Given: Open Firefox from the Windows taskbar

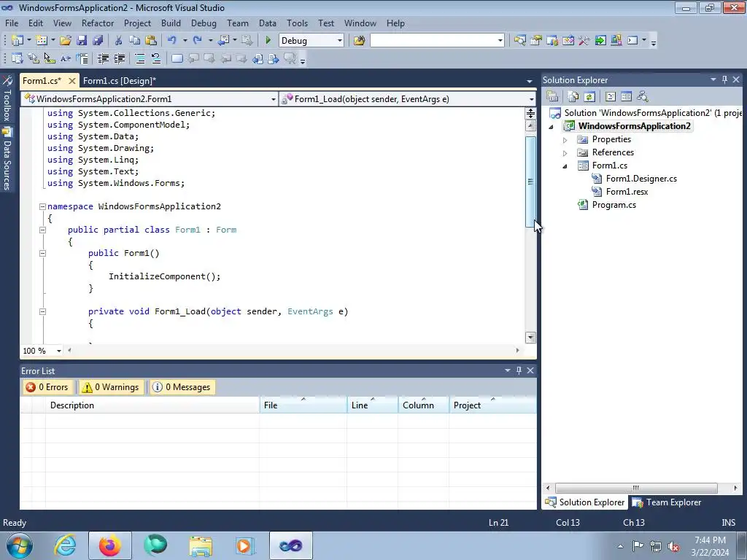Looking at the screenshot, I should 110,545.
